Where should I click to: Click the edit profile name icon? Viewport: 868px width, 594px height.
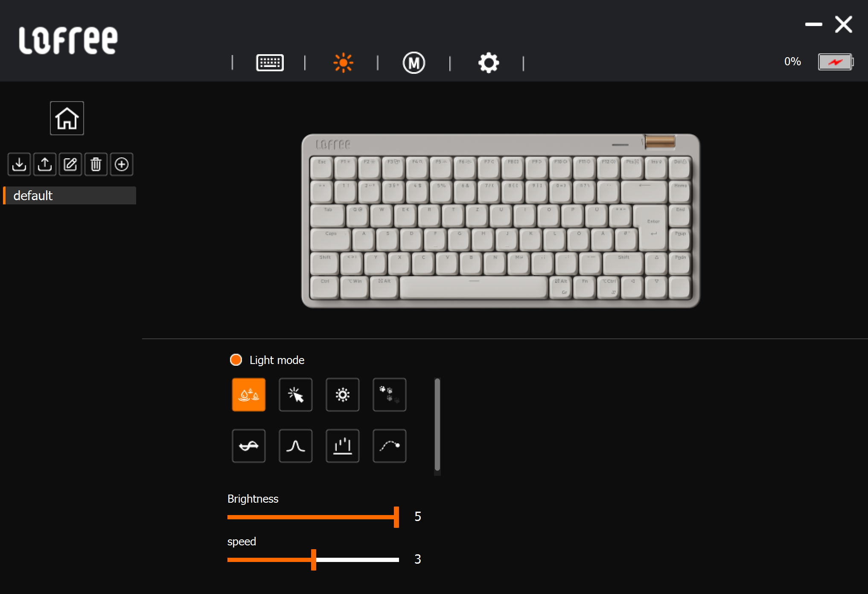70,164
